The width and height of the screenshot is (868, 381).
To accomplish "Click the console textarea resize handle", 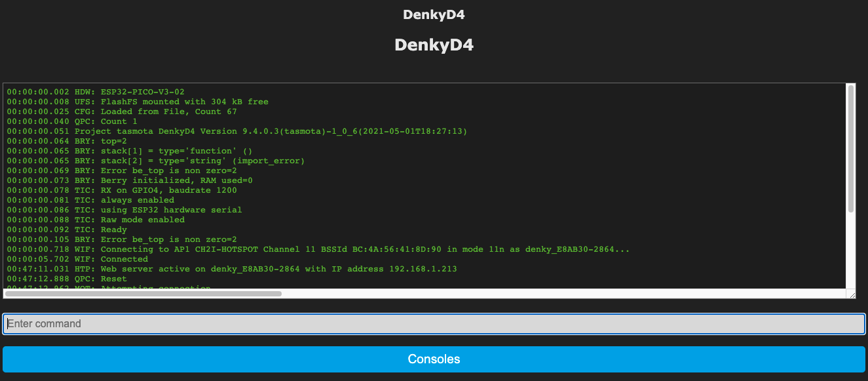I will [x=852, y=294].
